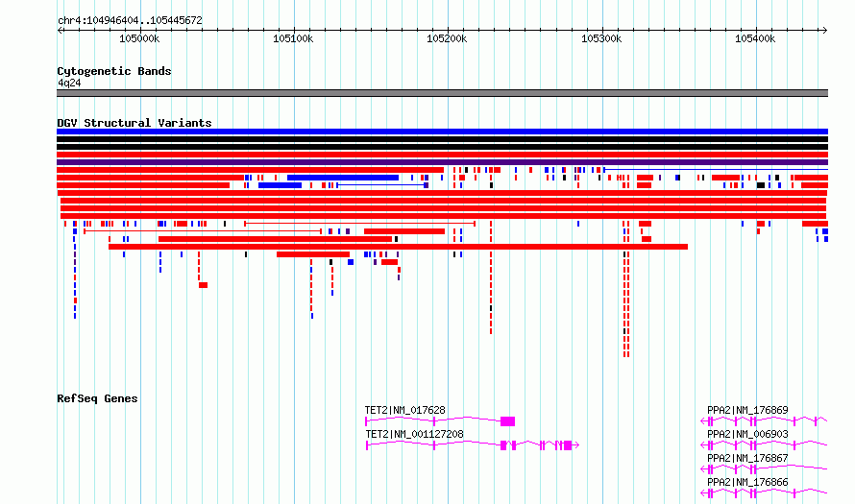Click the PPA2|NM_176866 gene label

(x=747, y=482)
